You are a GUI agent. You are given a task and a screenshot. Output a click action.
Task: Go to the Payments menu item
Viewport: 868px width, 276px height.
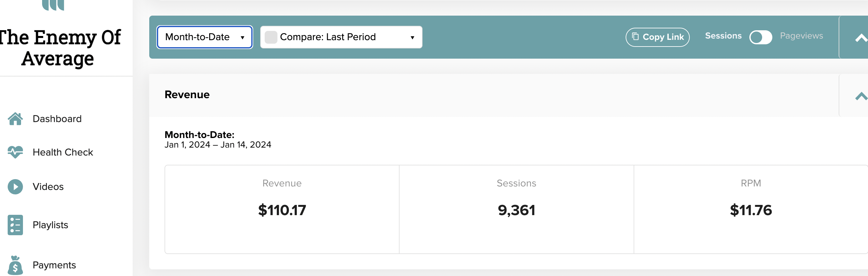54,265
